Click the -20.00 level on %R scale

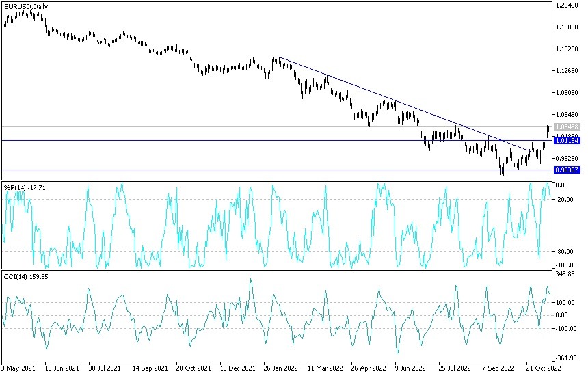pyautogui.click(x=565, y=200)
